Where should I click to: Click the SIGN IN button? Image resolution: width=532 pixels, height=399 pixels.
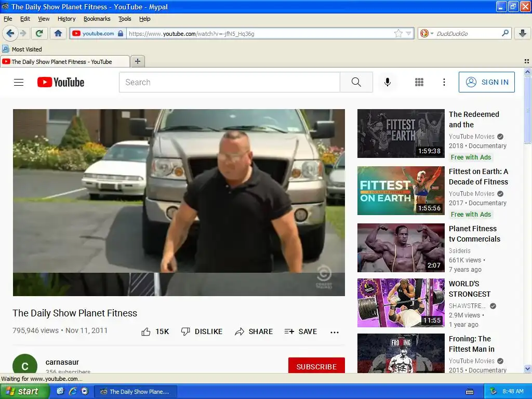coord(486,82)
